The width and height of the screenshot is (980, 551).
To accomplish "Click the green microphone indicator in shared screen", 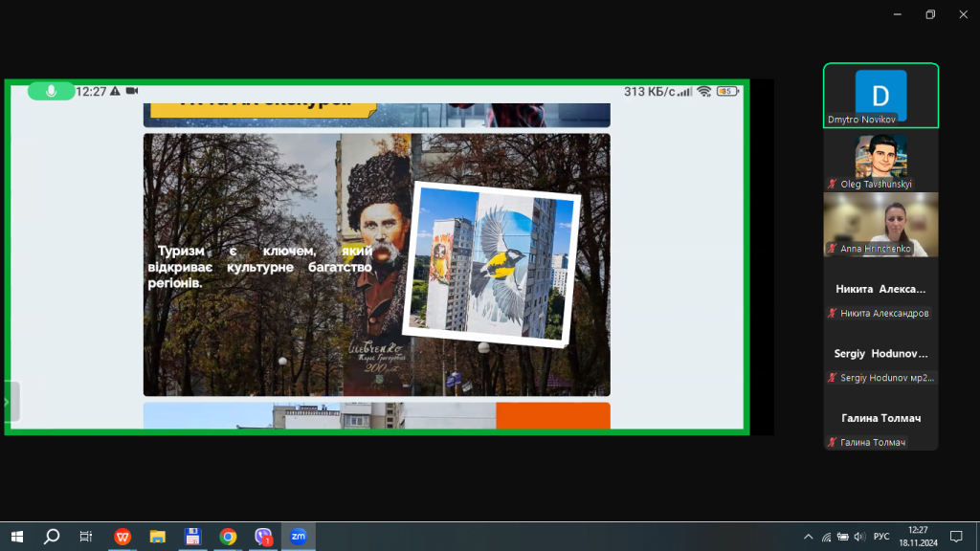I will pyautogui.click(x=52, y=91).
